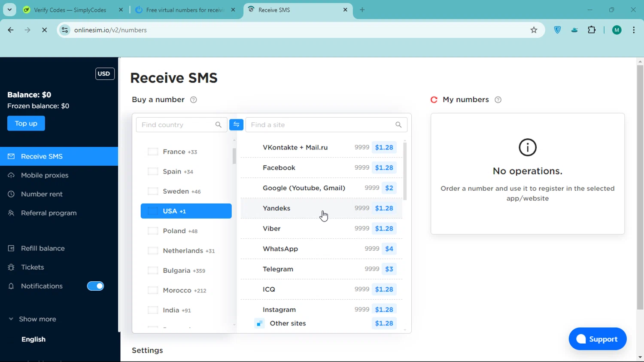Screen dimensions: 644x362
Task: Click the India flag icon
Action: click(153, 310)
